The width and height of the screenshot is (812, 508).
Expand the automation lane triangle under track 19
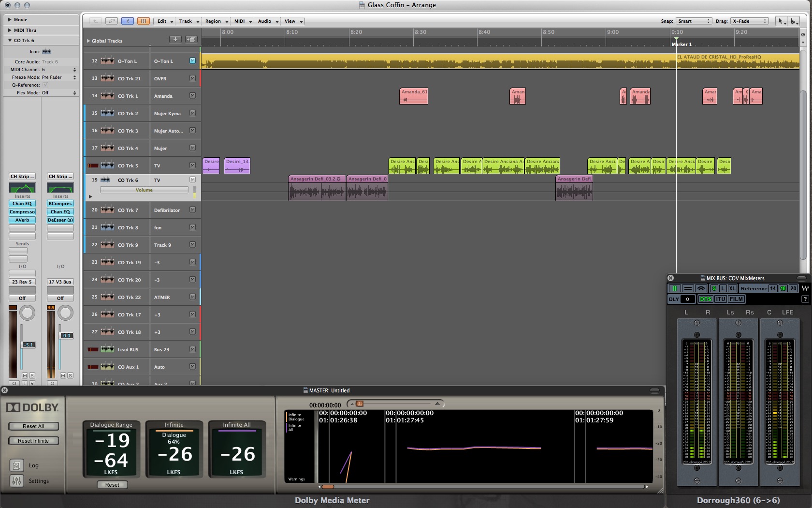[x=90, y=196]
